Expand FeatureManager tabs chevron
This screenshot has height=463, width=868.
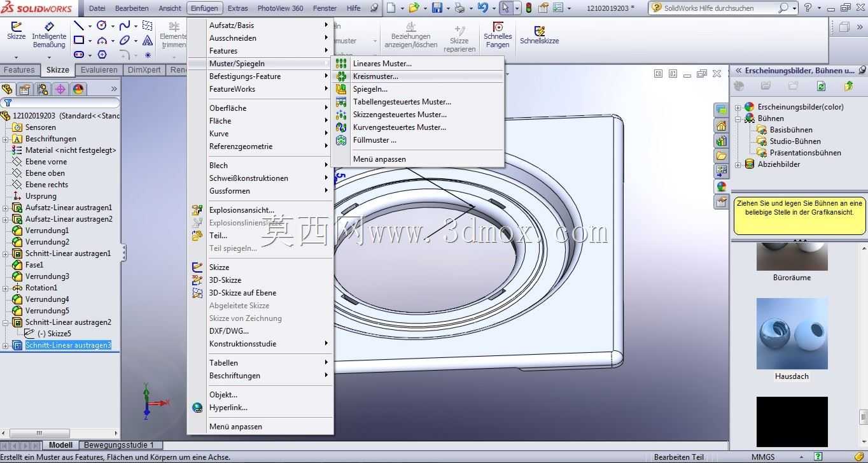114,89
